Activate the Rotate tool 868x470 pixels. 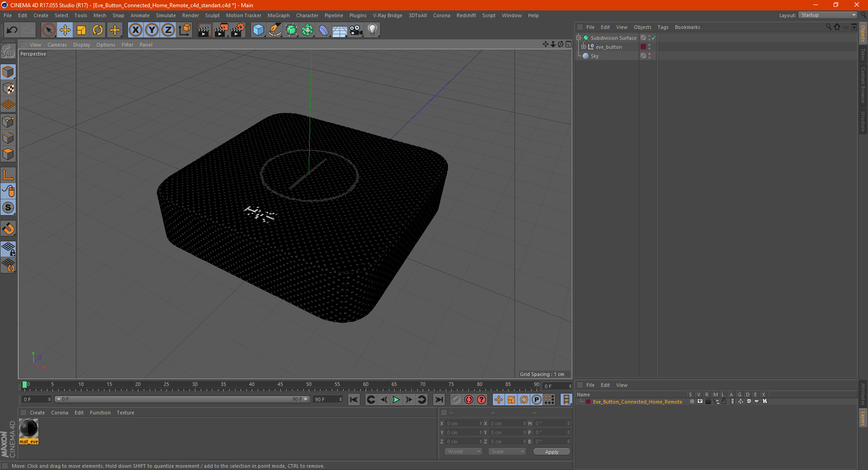click(98, 30)
